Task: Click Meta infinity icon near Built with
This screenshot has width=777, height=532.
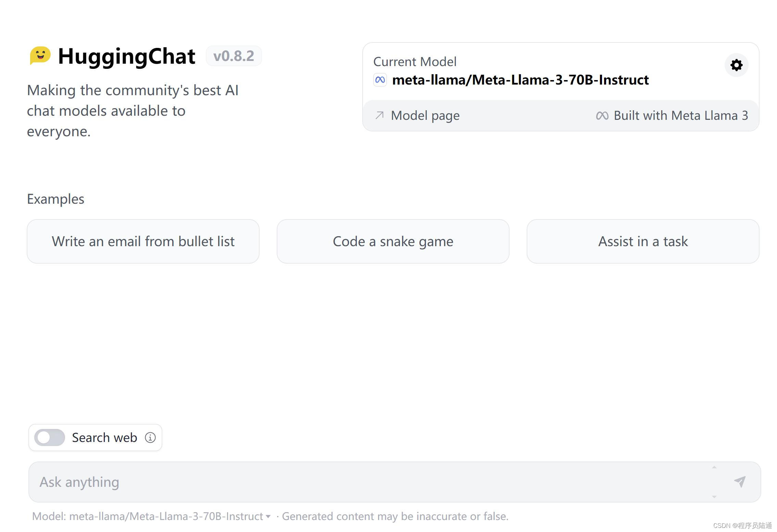Action: [x=602, y=116]
